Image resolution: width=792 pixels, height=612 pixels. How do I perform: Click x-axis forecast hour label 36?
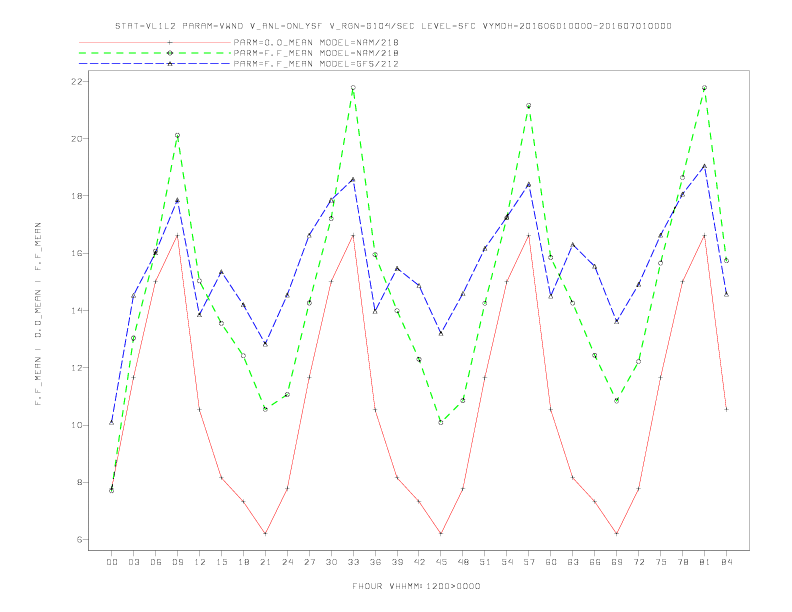pyautogui.click(x=375, y=562)
